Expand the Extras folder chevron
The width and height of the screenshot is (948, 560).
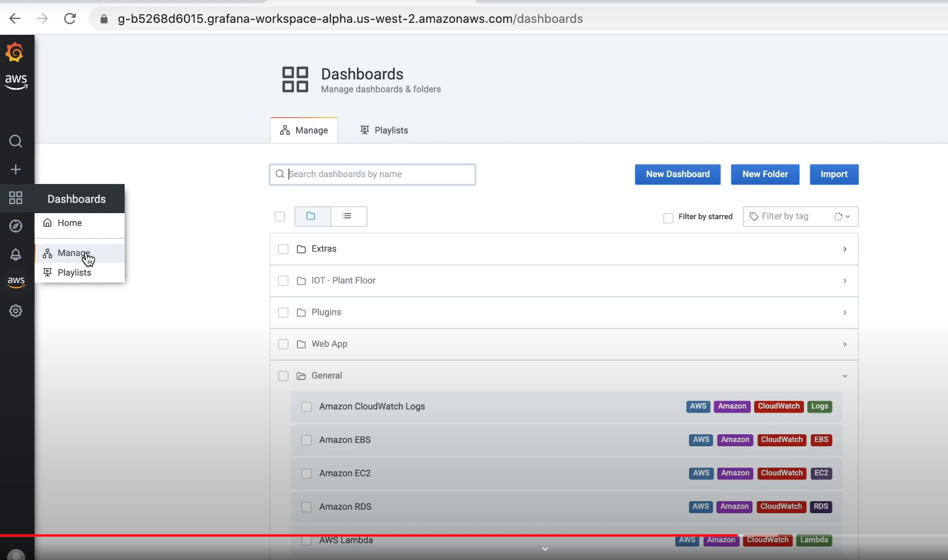point(845,249)
